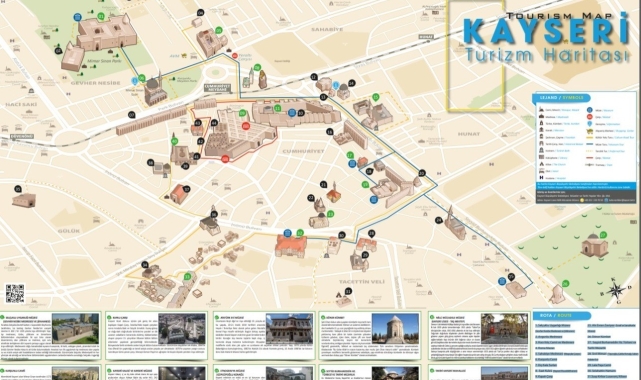
Task: Click green marker 32 above the orange-roofed mansion
Action: coord(300,233)
